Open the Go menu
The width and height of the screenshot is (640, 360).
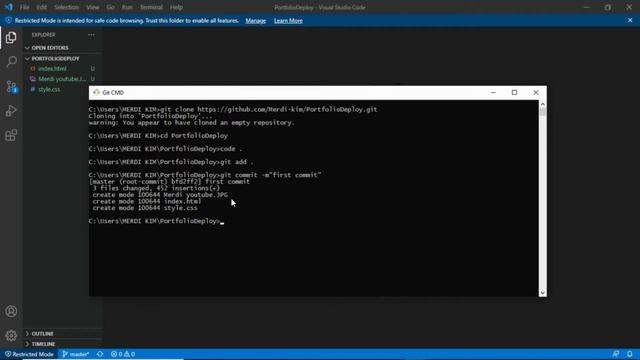[x=110, y=7]
